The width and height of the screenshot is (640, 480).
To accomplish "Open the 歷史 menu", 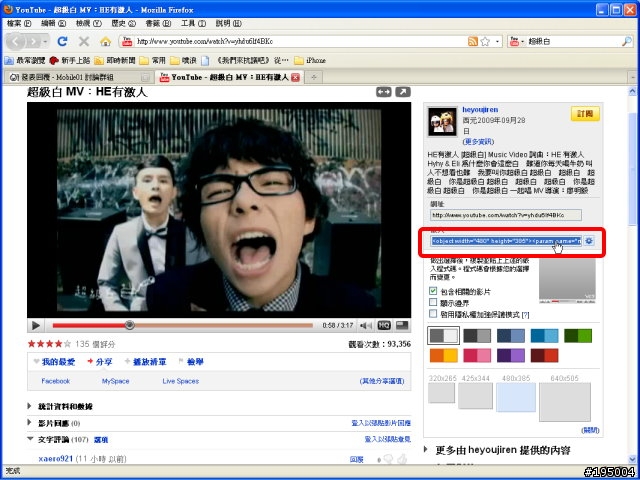I will click(123, 23).
